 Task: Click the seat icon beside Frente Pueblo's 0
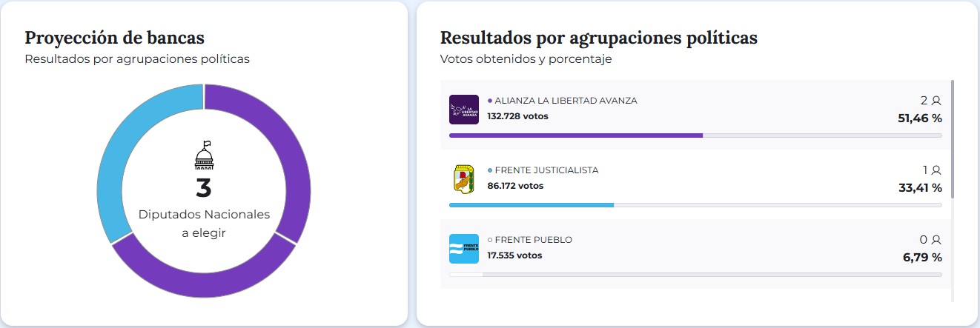[936, 240]
